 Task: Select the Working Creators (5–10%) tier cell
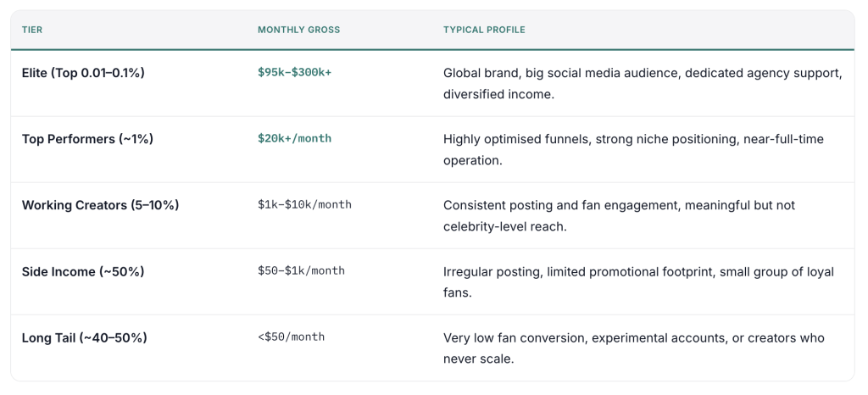tap(100, 205)
